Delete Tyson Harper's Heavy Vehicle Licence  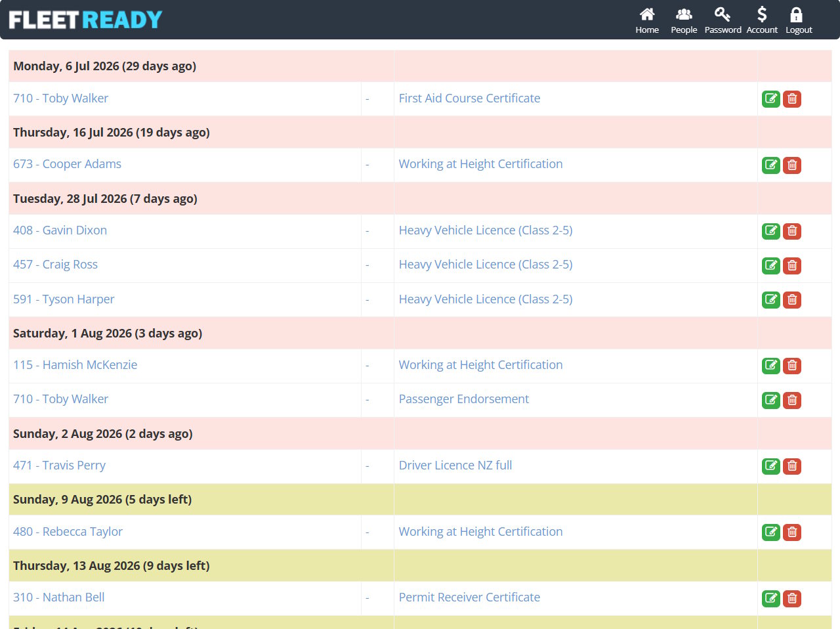[x=792, y=300]
